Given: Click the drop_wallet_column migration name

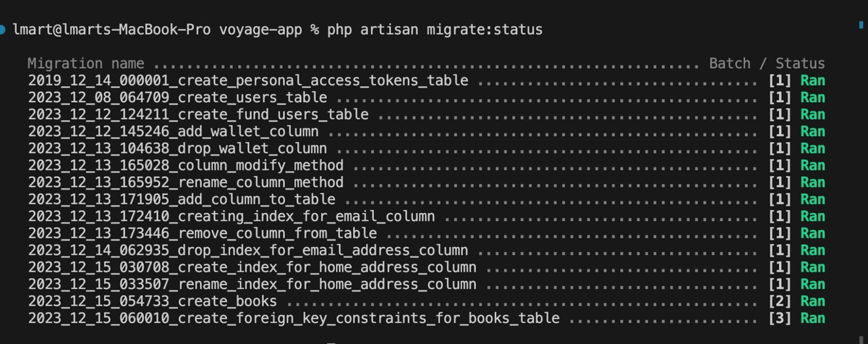Looking at the screenshot, I should (x=178, y=148).
